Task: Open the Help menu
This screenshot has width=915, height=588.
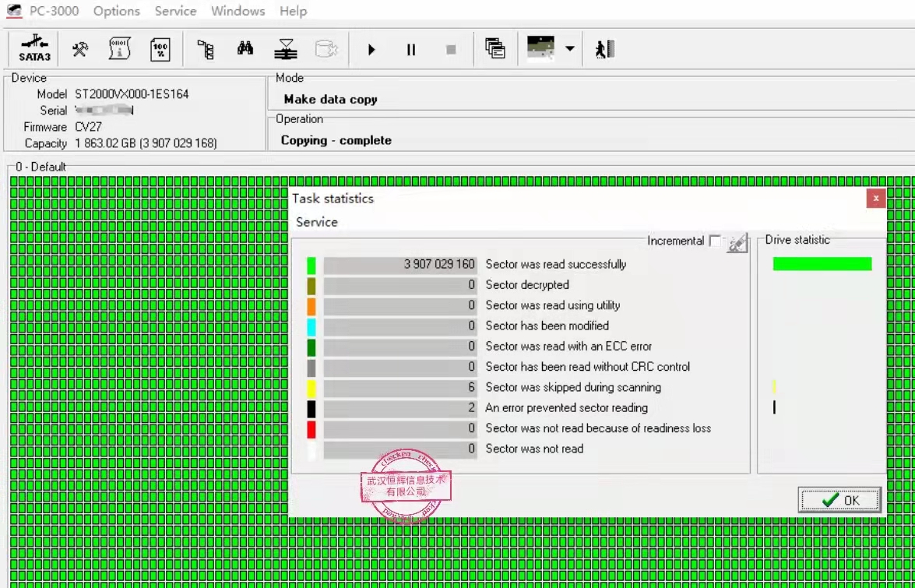Action: pos(293,10)
